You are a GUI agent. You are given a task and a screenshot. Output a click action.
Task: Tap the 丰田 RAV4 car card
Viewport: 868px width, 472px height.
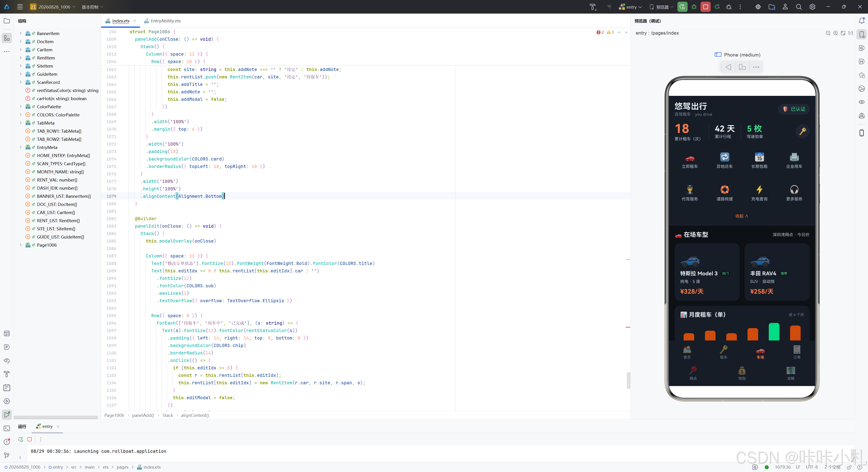(x=777, y=271)
